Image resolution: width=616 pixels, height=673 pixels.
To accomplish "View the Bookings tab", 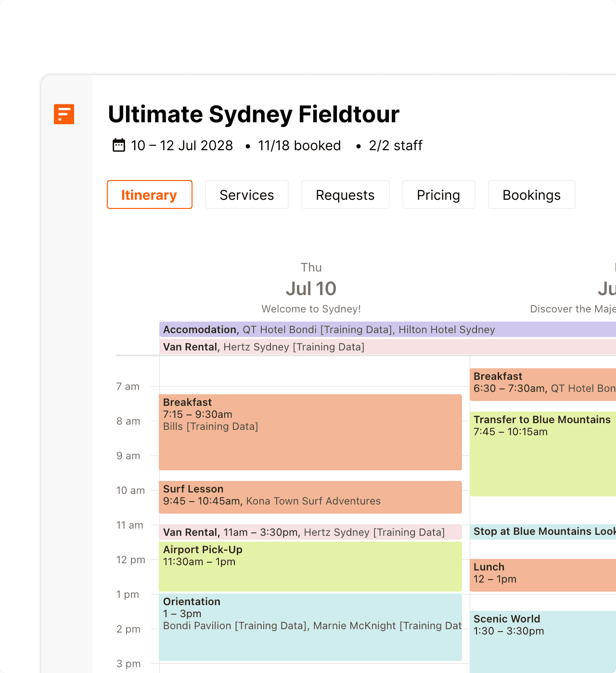I will click(531, 194).
